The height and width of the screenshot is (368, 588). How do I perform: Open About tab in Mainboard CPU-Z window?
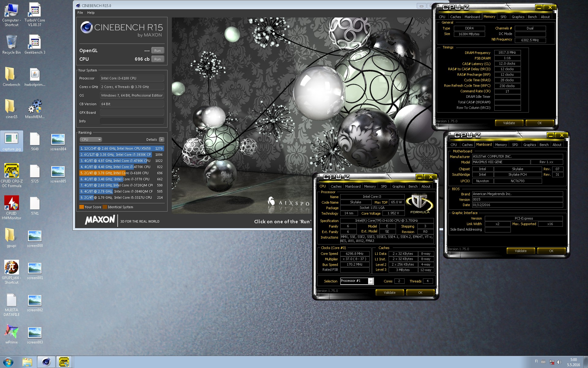coord(557,145)
